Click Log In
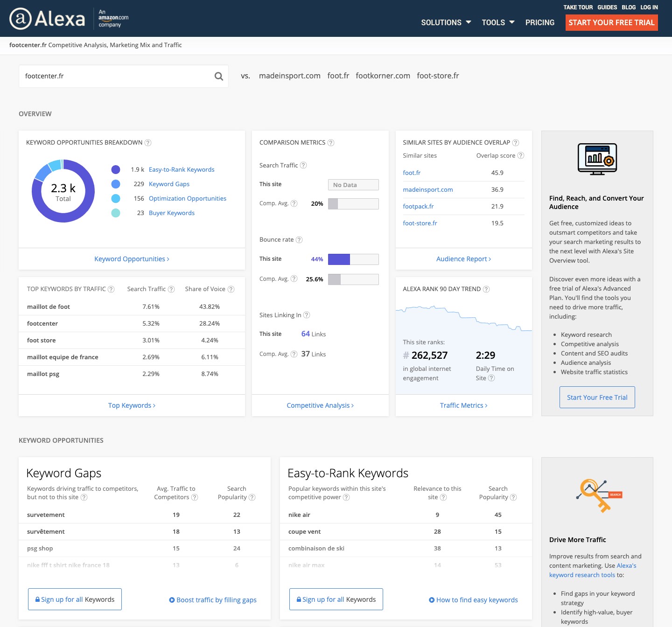The image size is (672, 627). (x=649, y=7)
